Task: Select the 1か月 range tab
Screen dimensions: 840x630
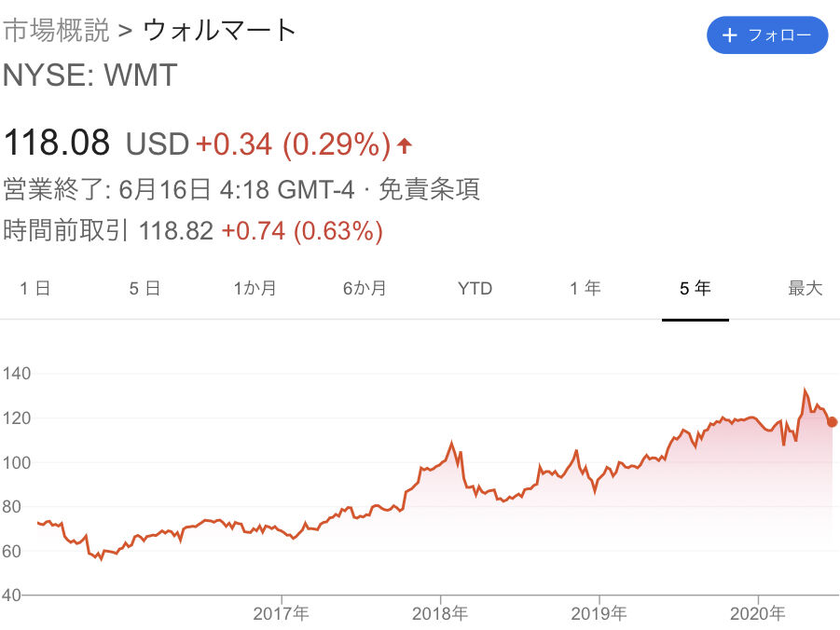Action: [255, 288]
